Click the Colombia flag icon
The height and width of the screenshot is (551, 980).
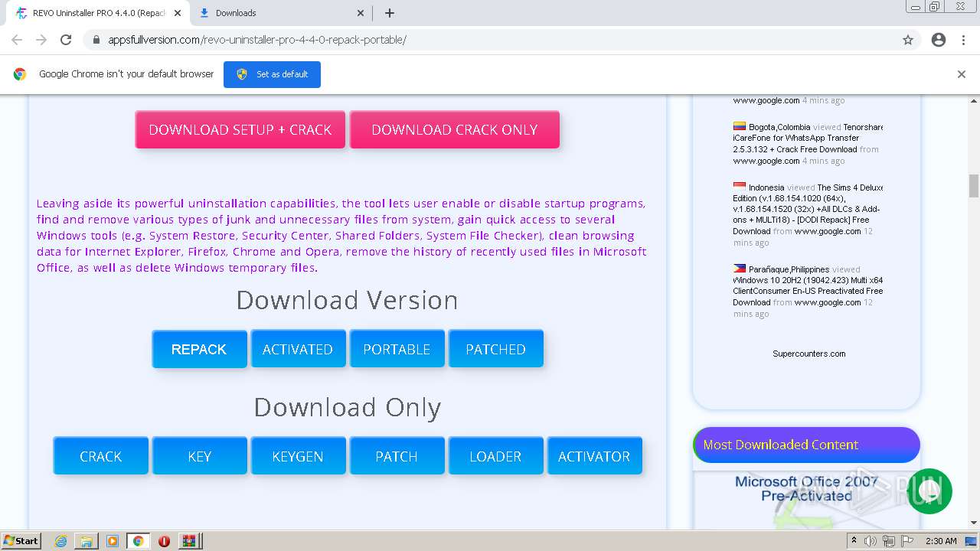pyautogui.click(x=740, y=127)
